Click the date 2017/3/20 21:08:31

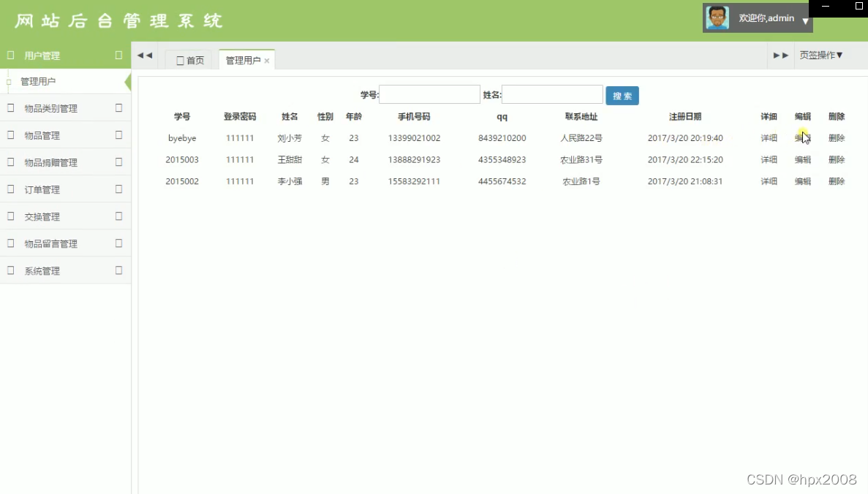tap(685, 181)
